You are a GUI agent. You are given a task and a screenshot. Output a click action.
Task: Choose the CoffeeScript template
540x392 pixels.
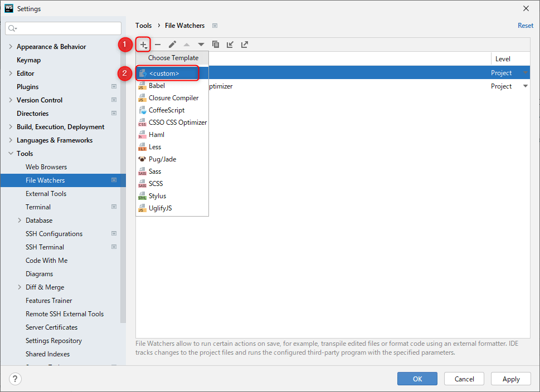(x=172, y=110)
